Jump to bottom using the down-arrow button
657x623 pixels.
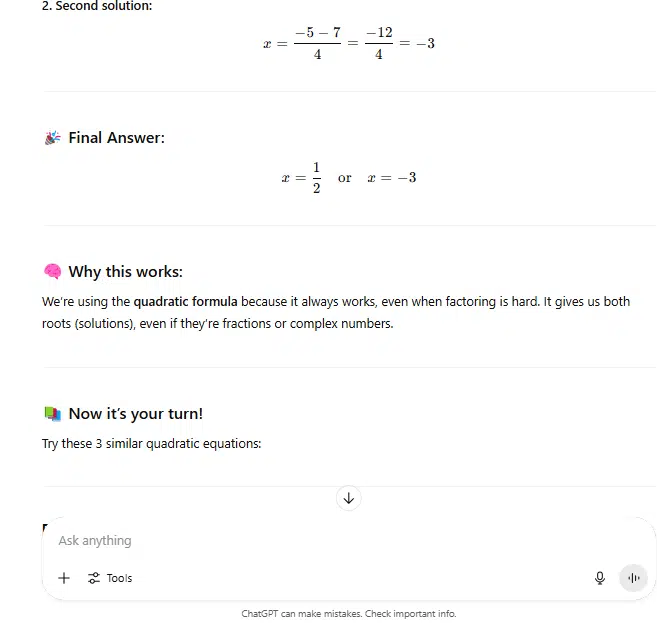click(x=349, y=498)
